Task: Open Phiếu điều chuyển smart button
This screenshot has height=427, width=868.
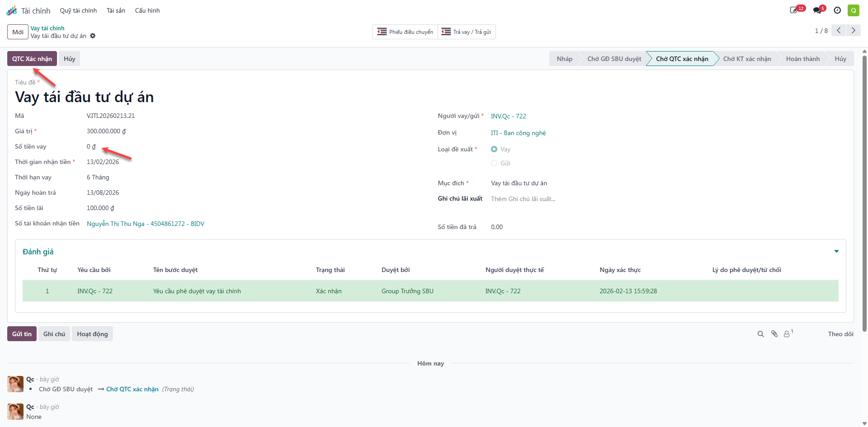Action: [405, 32]
